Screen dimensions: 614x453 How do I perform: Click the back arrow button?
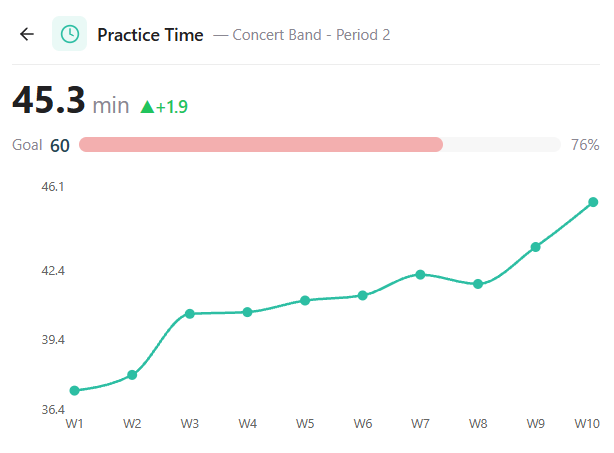coord(27,34)
